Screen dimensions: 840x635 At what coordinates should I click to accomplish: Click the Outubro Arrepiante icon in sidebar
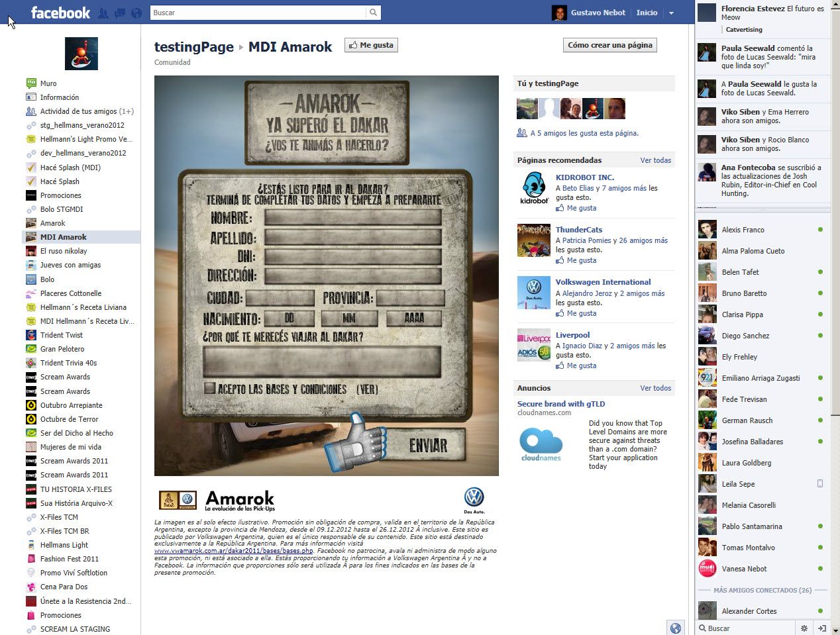click(x=31, y=405)
